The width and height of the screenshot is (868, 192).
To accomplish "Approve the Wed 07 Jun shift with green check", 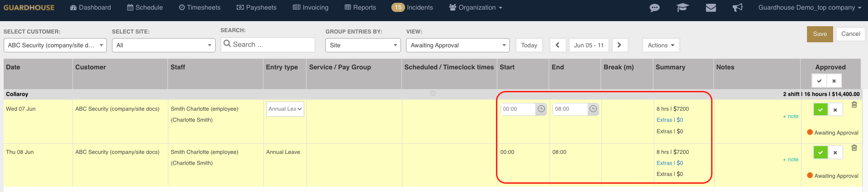I will 820,110.
